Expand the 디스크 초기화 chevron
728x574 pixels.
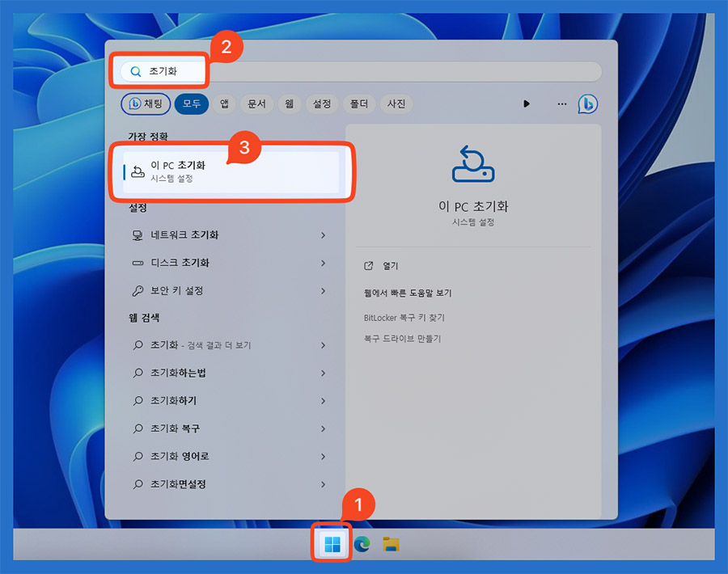pos(323,263)
